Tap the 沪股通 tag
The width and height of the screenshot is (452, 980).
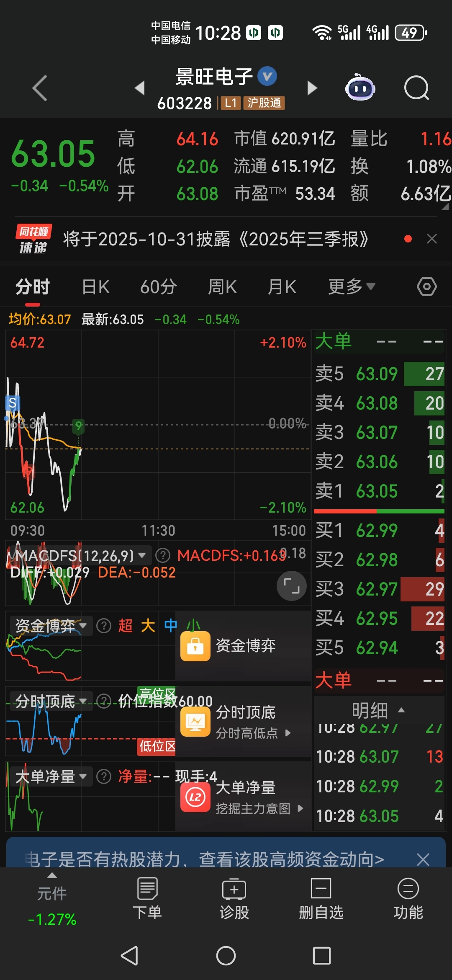pyautogui.click(x=264, y=103)
